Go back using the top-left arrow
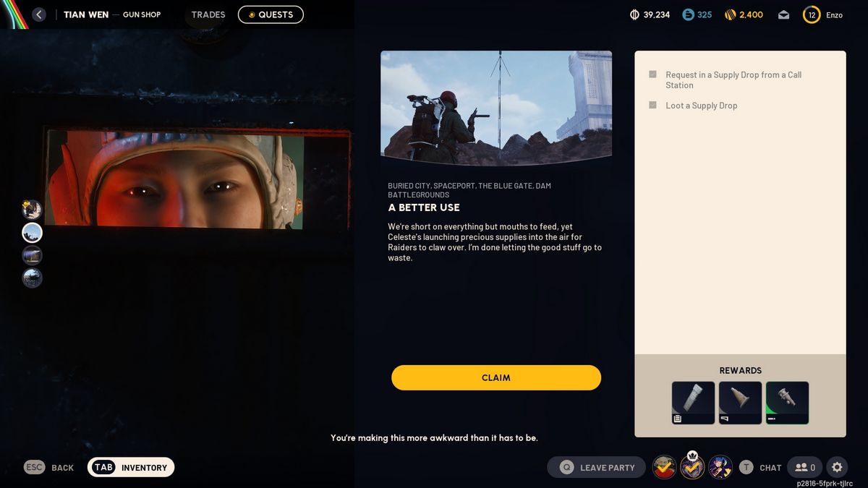 tap(39, 14)
